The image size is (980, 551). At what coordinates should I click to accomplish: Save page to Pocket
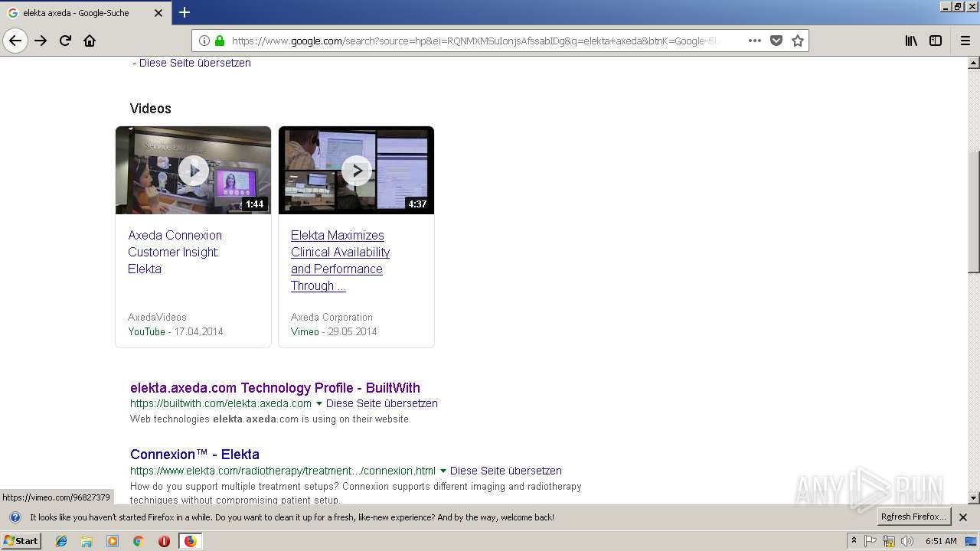coord(776,41)
